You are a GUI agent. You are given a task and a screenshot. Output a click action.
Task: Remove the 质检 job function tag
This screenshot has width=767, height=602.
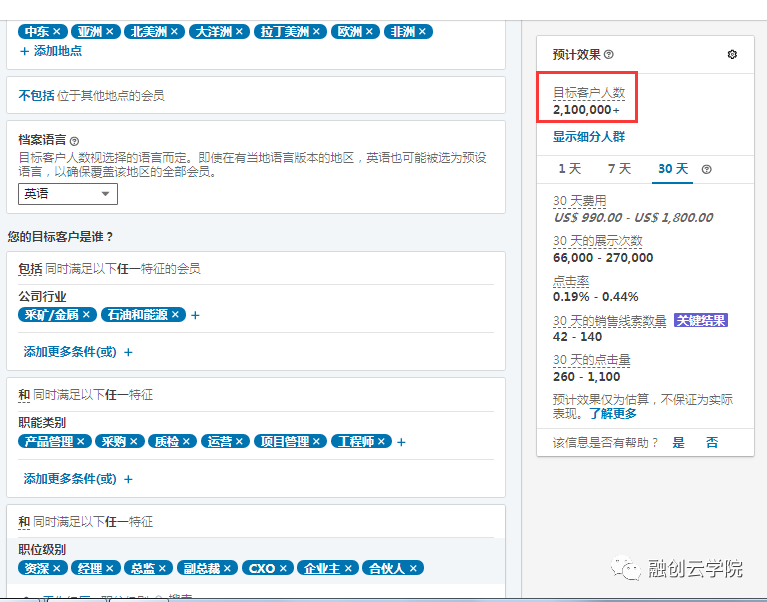tap(186, 442)
